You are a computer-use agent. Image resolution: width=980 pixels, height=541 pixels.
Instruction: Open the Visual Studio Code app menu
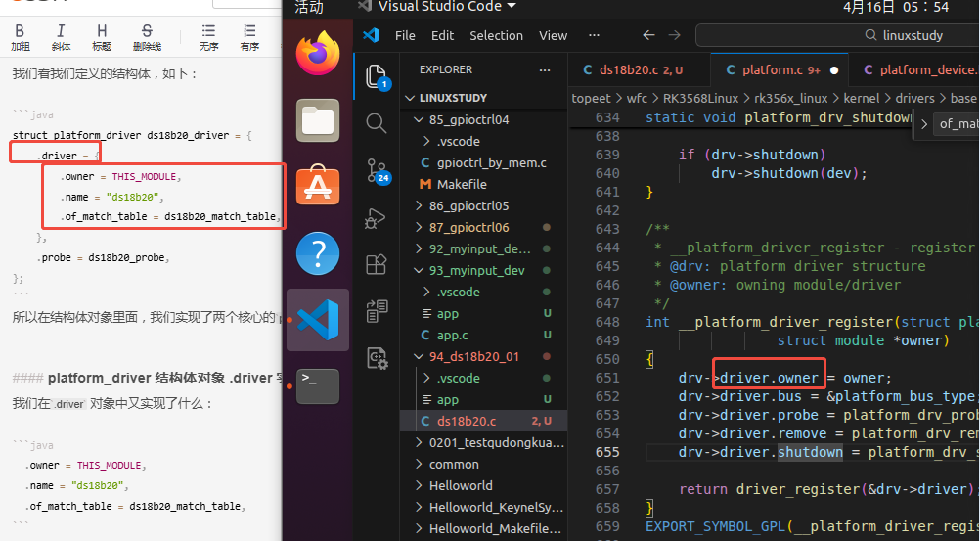point(437,7)
